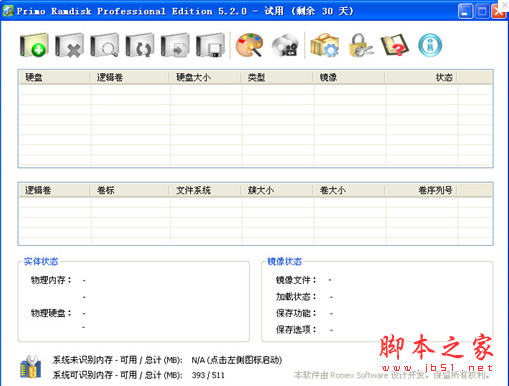Click the 实体状态 group title
Viewport: 509px width, 386px height.
pyautogui.click(x=41, y=262)
